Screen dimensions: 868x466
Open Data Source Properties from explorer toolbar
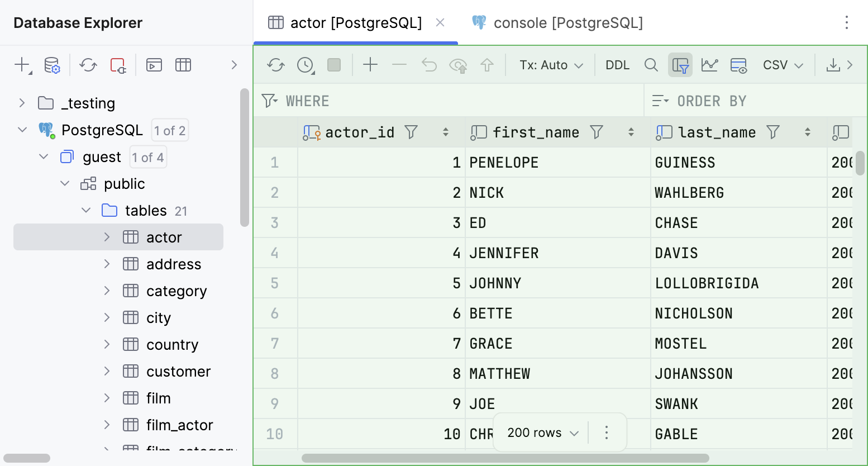click(52, 65)
